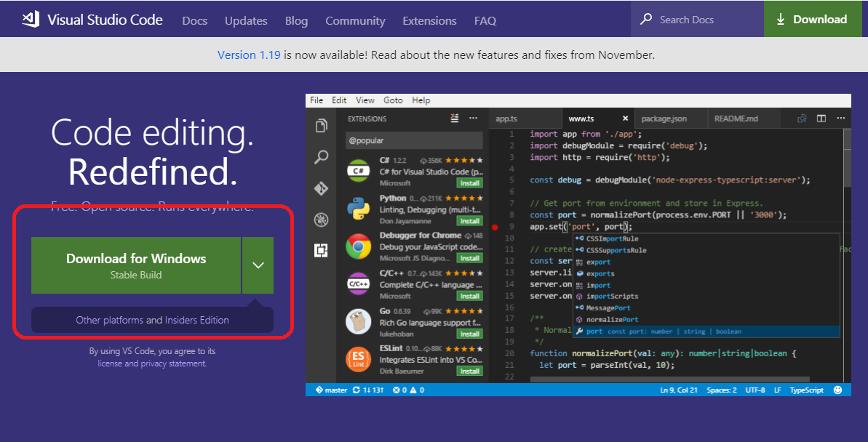Image resolution: width=868 pixels, height=442 pixels.
Task: Click the C# extension logo icon
Action: 358,171
